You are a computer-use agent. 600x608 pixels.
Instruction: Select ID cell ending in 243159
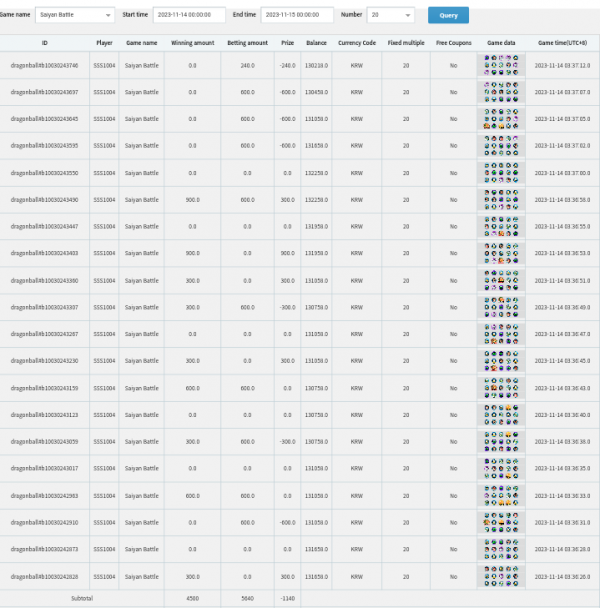(45, 388)
